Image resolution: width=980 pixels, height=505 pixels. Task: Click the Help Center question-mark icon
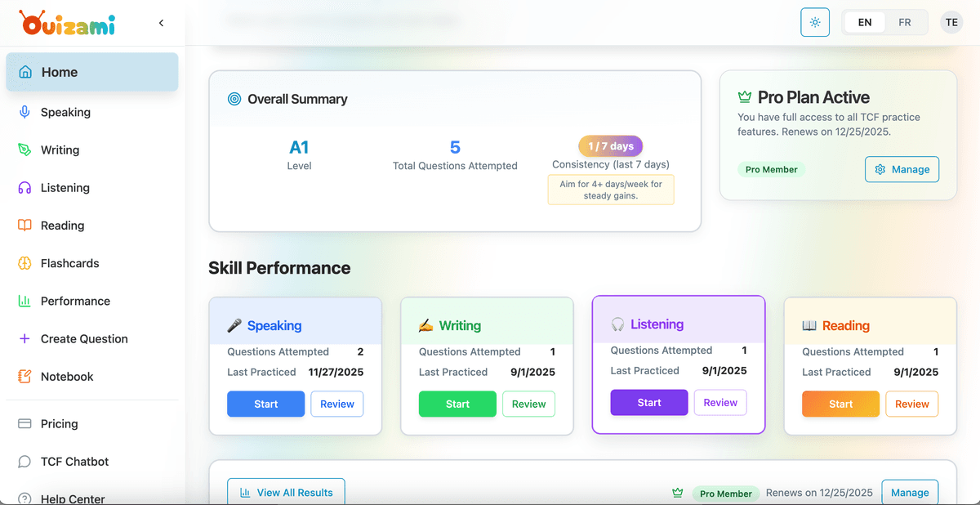tap(24, 498)
